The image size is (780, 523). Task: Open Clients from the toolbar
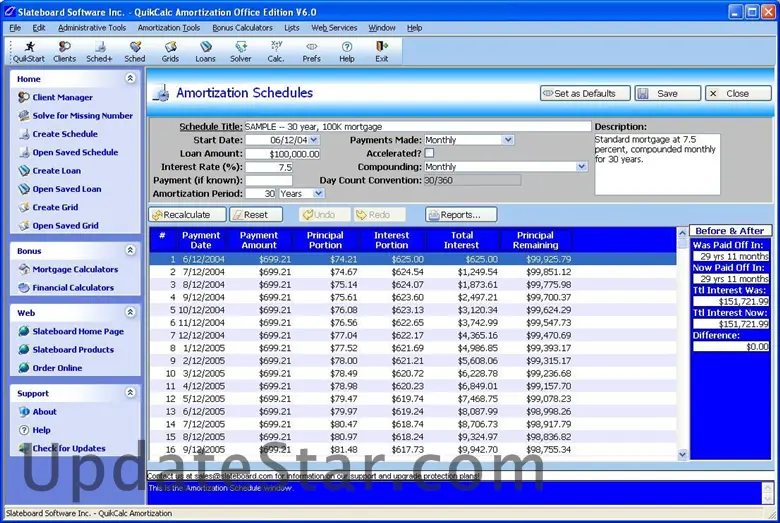(64, 52)
